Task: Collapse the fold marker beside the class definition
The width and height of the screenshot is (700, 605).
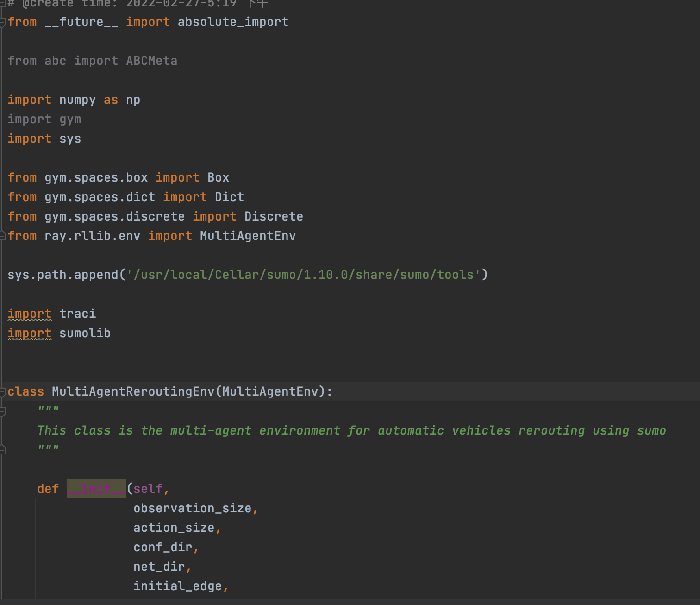Action: point(3,391)
